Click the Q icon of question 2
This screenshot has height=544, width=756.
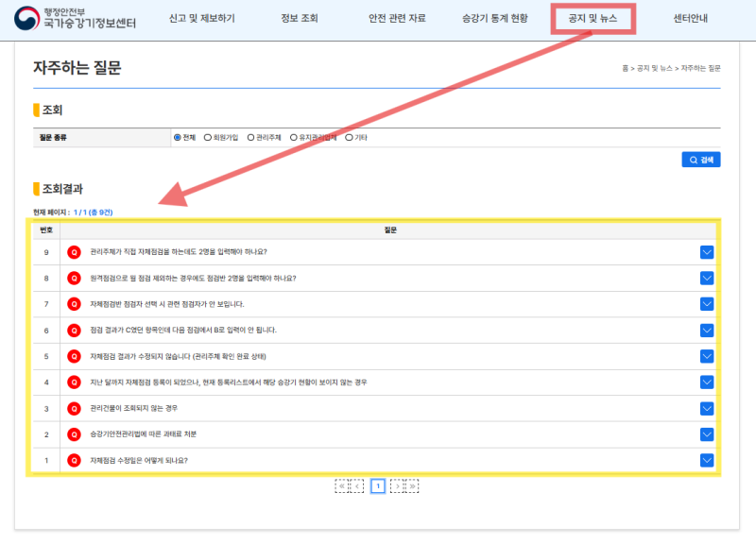74,434
